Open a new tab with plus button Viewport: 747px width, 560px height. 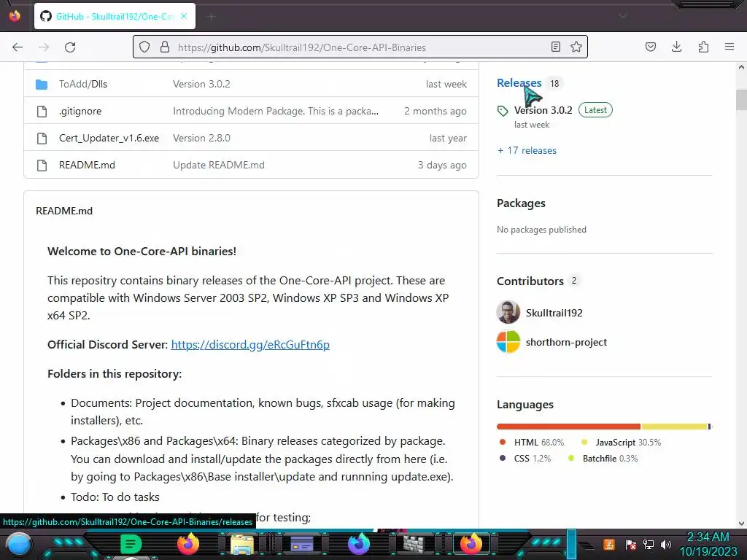(212, 17)
